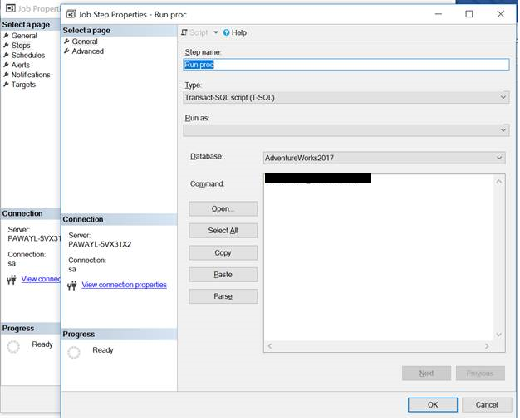Click the Cancel button
Image resolution: width=520 pixels, height=420 pixels.
coord(487,404)
